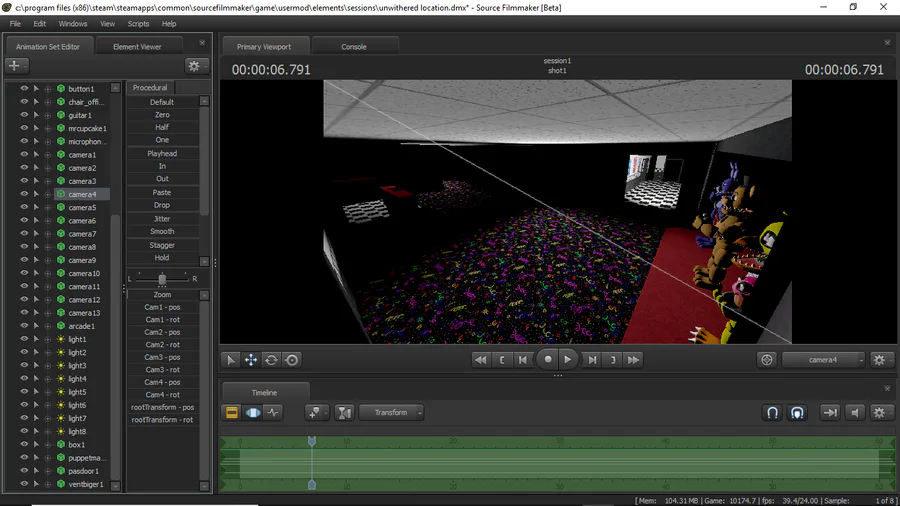
Task: Jump to the first frame with rewind
Action: (480, 360)
